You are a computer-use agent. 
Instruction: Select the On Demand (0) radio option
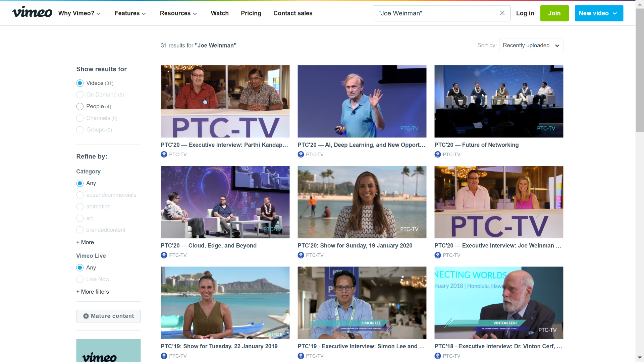(x=80, y=95)
